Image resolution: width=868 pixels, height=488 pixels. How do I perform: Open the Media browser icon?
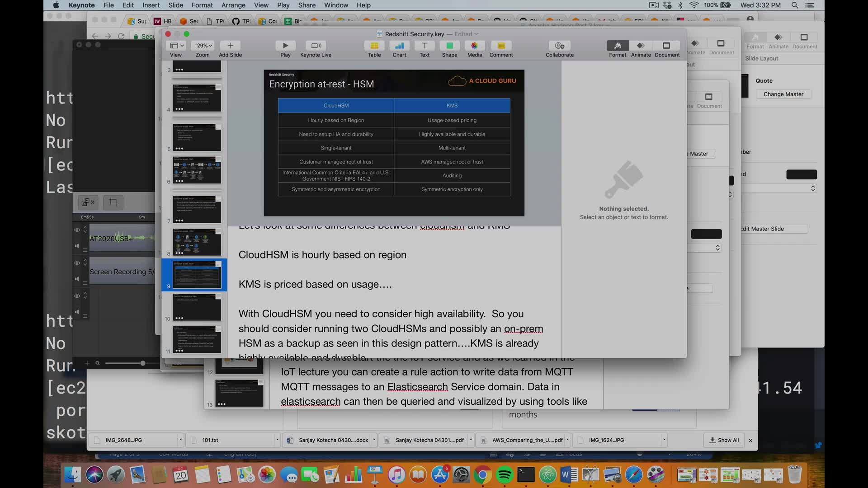coord(474,46)
